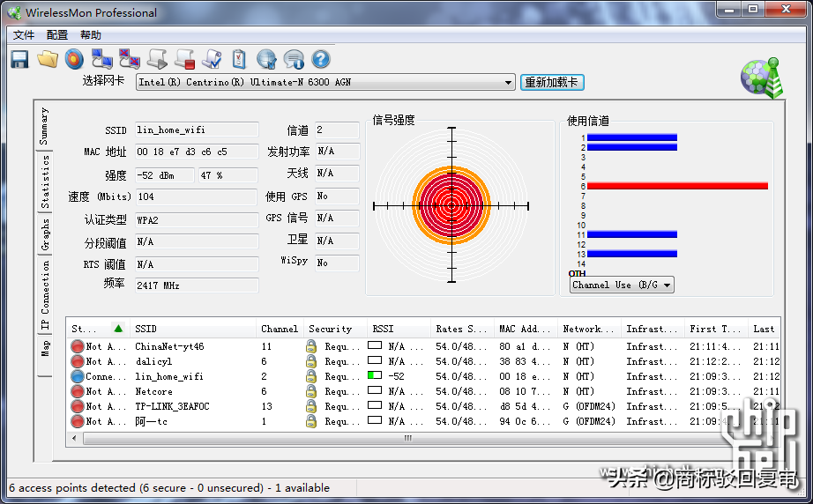Open the 配置 menu
This screenshot has height=504, width=813.
coord(57,34)
